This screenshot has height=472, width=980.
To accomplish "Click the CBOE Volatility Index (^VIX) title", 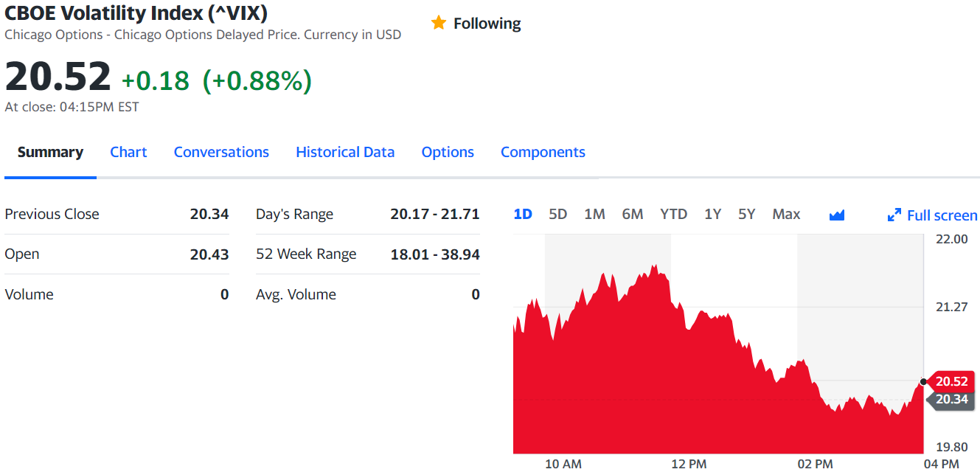I will tap(136, 13).
